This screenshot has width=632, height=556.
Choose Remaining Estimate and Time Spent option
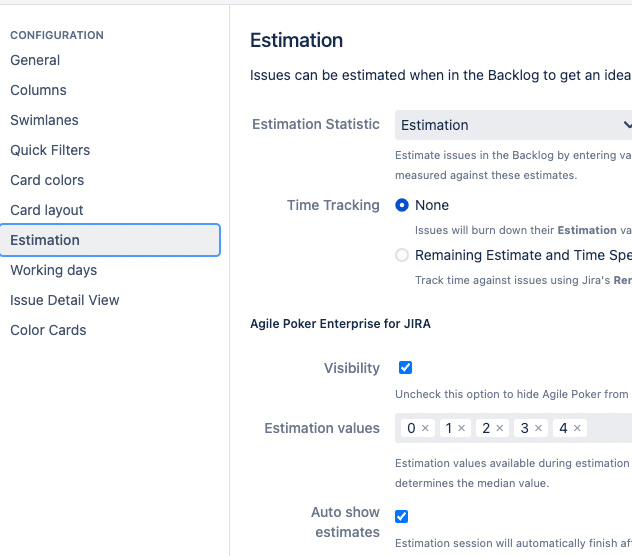[x=402, y=255]
